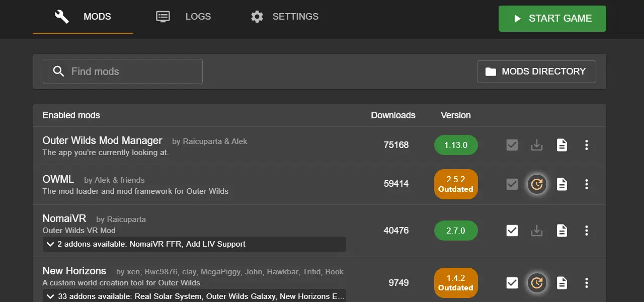Open the readme for Outer Wilds Mod Manager
The height and width of the screenshot is (302, 644).
tap(561, 145)
